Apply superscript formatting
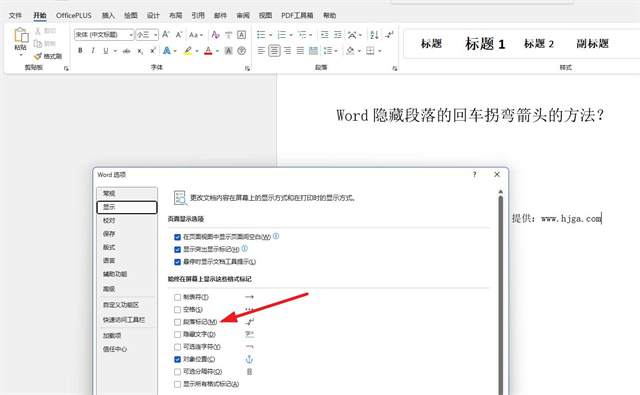This screenshot has width=640, height=395. pyautogui.click(x=153, y=51)
